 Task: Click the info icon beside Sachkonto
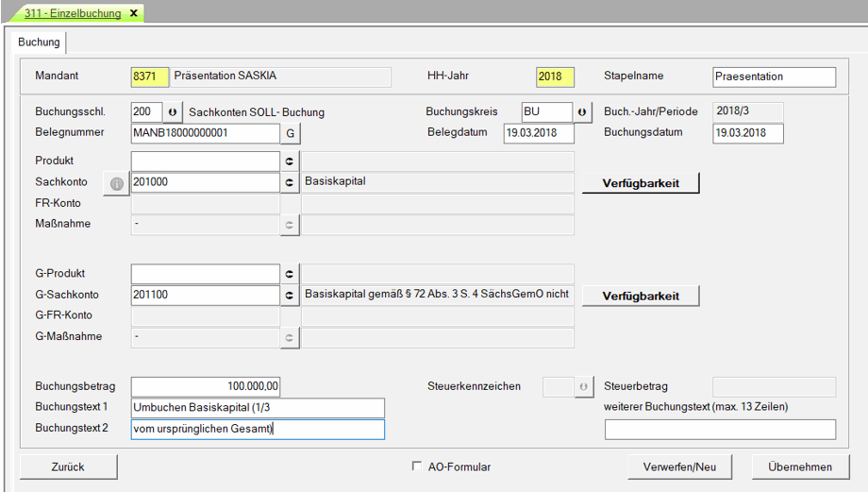coord(117,183)
